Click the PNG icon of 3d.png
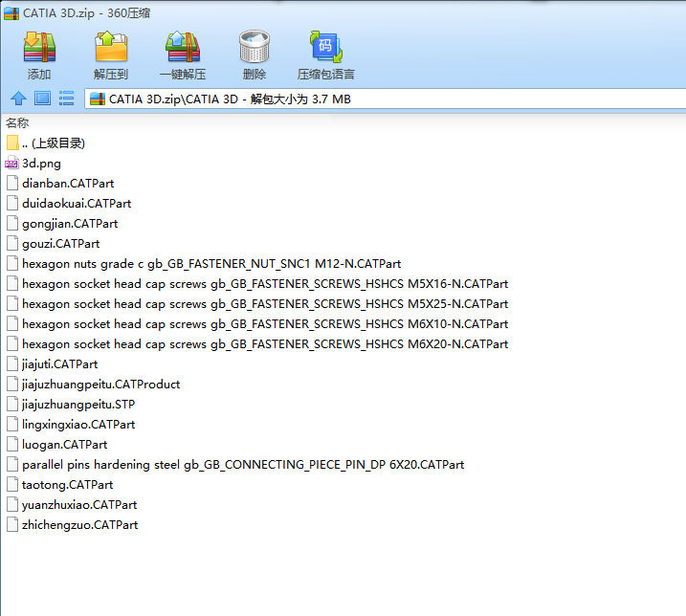 click(x=11, y=164)
